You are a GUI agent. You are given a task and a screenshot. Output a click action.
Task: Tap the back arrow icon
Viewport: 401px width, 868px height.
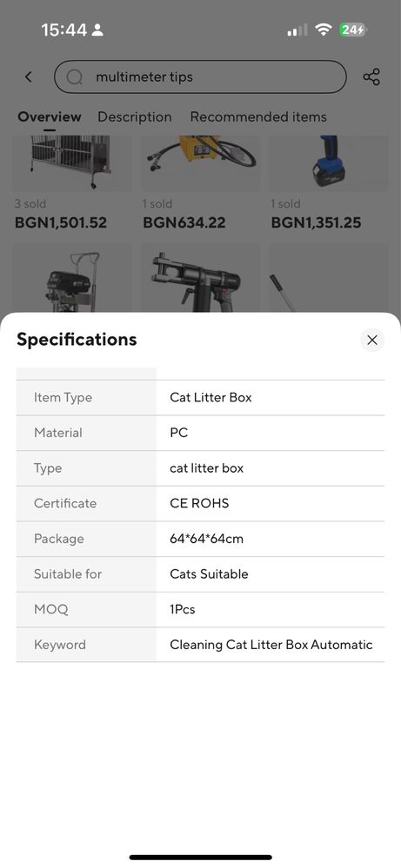pos(29,77)
